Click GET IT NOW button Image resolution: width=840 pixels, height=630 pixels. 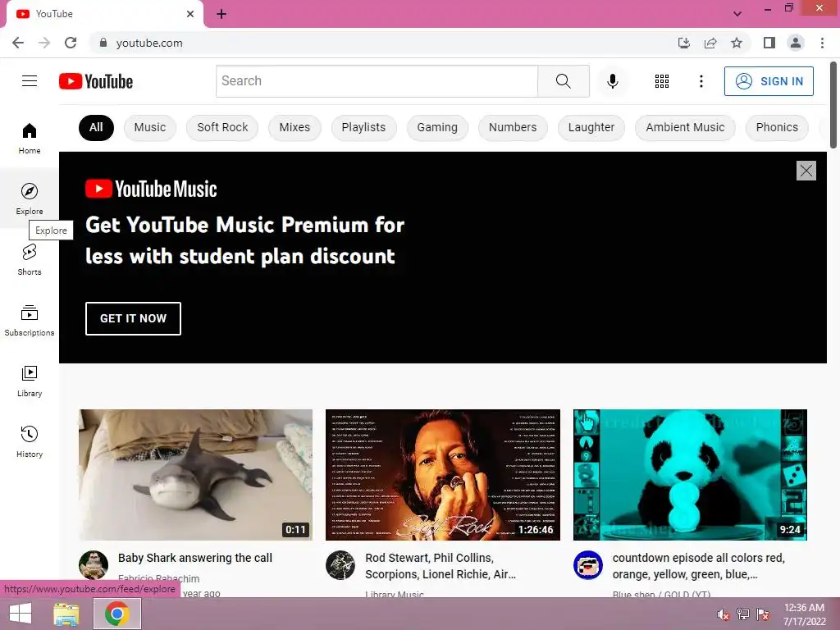(134, 318)
